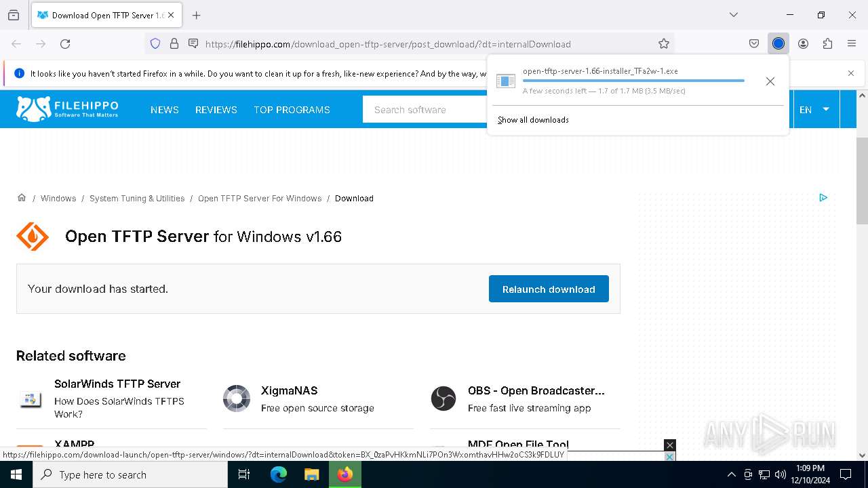
Task: Click the AdChoices icon on the ad
Action: coord(823,198)
